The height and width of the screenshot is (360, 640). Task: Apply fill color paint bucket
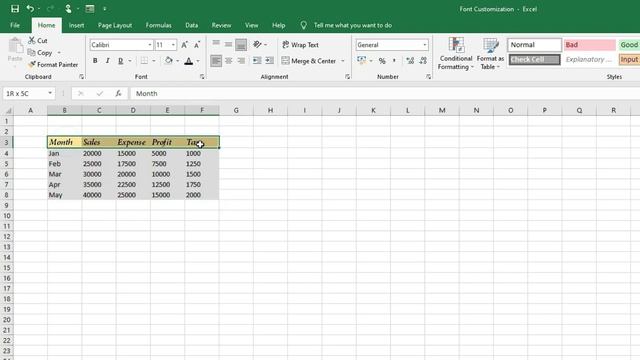pos(169,60)
